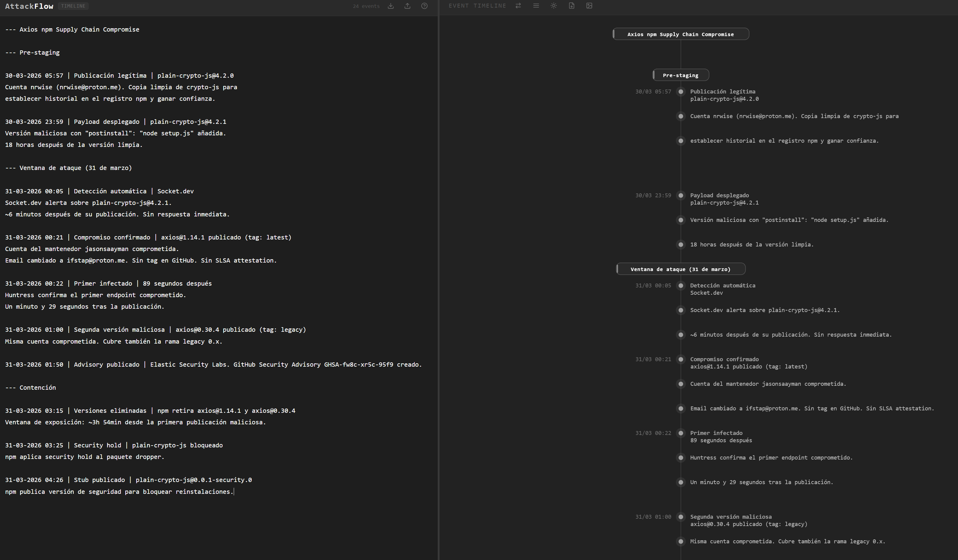Screen dimensions: 958x560
Task: Click the Compromiso confirmado event title
Action: click(x=724, y=359)
